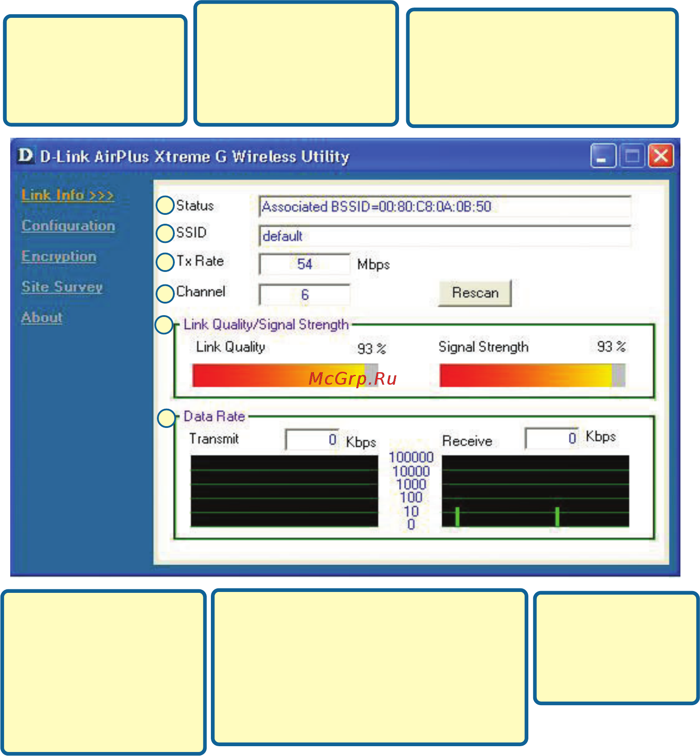Close the D-Link Wireless Utility window
The width and height of the screenshot is (700, 756).
pyautogui.click(x=660, y=156)
